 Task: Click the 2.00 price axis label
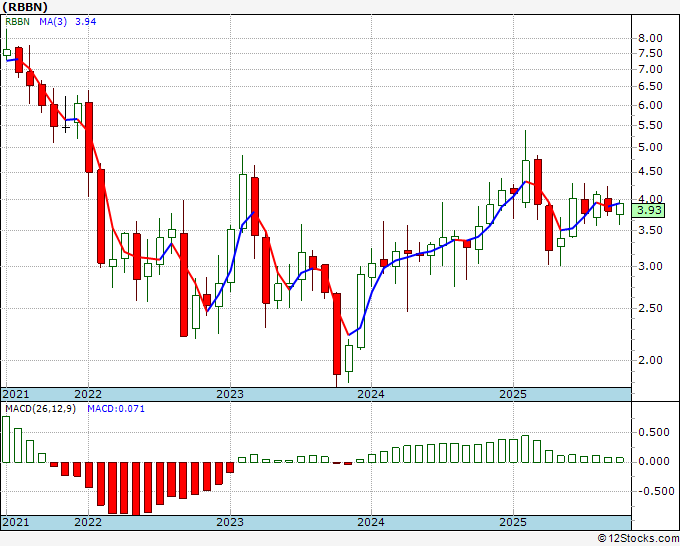[650, 360]
